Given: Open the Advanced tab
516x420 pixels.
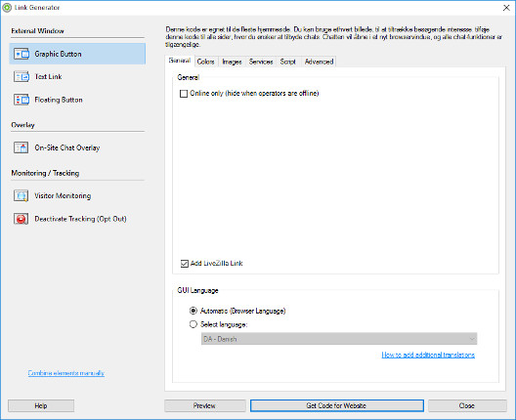Looking at the screenshot, I should (x=319, y=62).
